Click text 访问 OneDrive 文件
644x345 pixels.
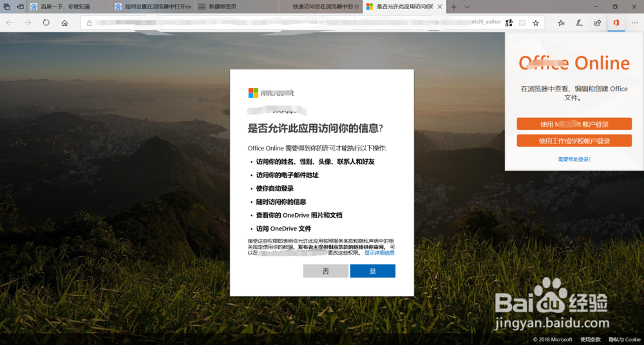click(x=283, y=228)
